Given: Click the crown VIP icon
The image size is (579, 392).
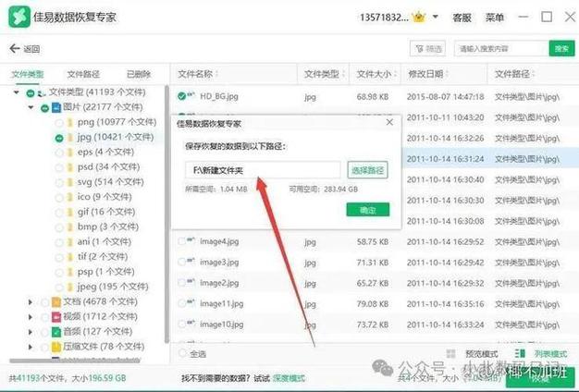Looking at the screenshot, I should point(419,17).
